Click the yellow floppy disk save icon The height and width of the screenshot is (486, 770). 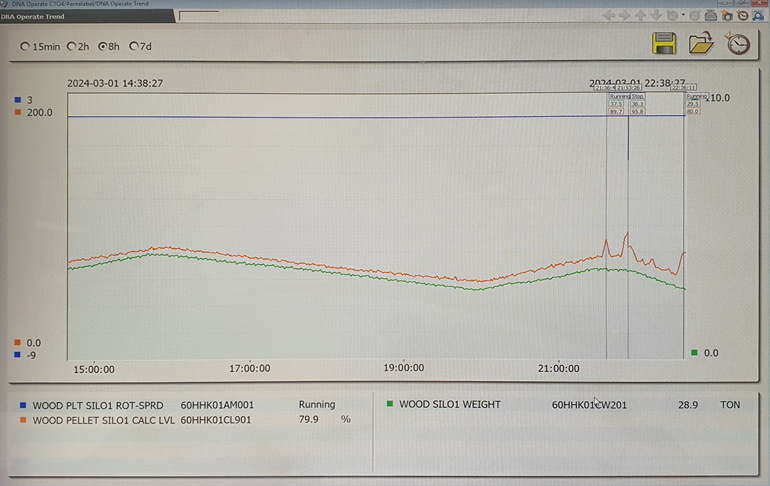[664, 44]
